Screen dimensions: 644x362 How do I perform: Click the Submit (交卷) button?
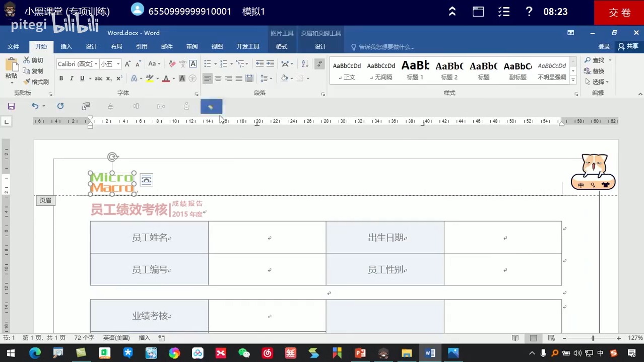pyautogui.click(x=619, y=13)
